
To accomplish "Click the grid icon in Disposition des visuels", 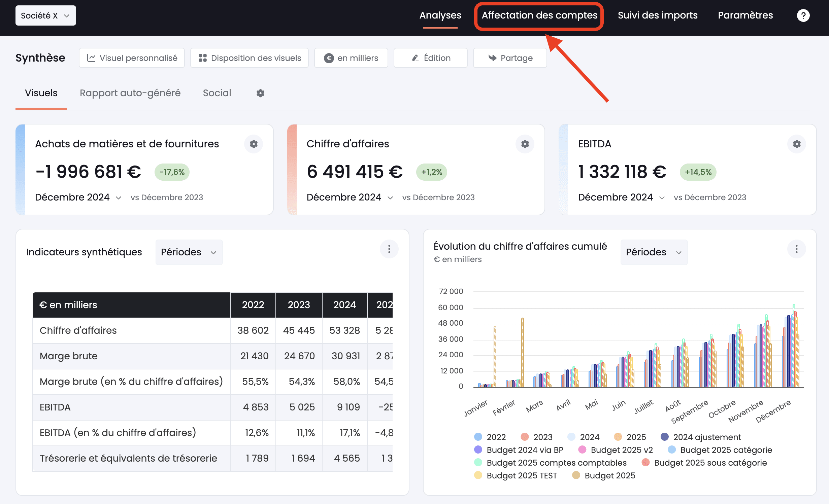I will coord(203,58).
